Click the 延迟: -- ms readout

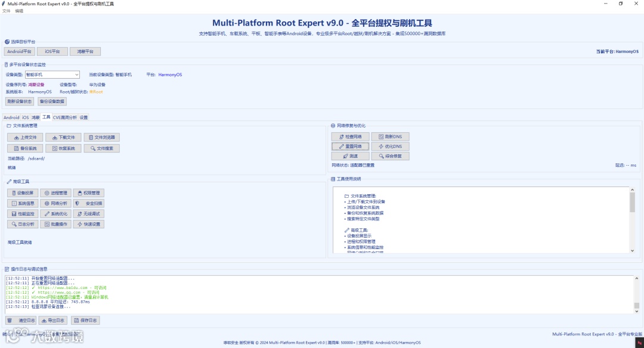point(626,166)
